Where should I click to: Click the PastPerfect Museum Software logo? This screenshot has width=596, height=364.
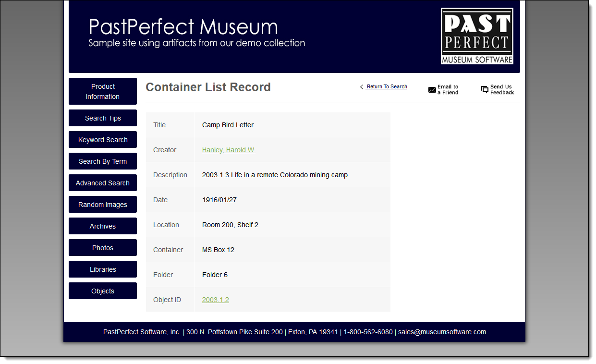pos(477,36)
